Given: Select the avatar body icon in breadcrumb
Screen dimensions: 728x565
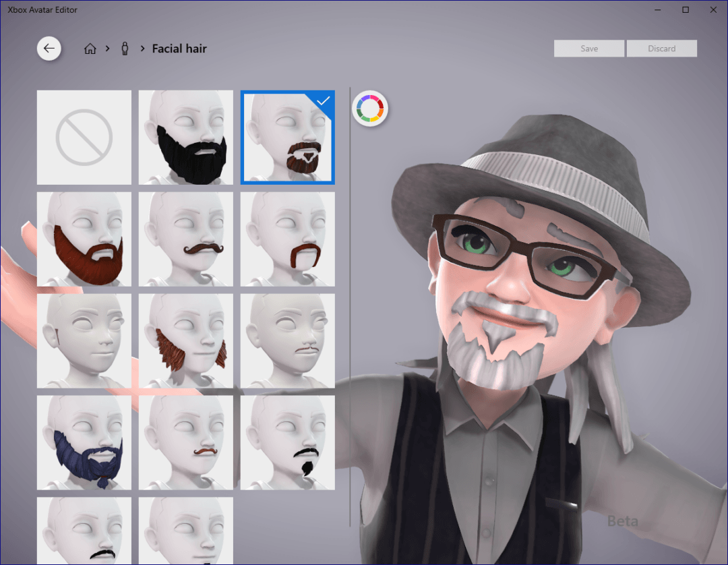Looking at the screenshot, I should coord(125,49).
